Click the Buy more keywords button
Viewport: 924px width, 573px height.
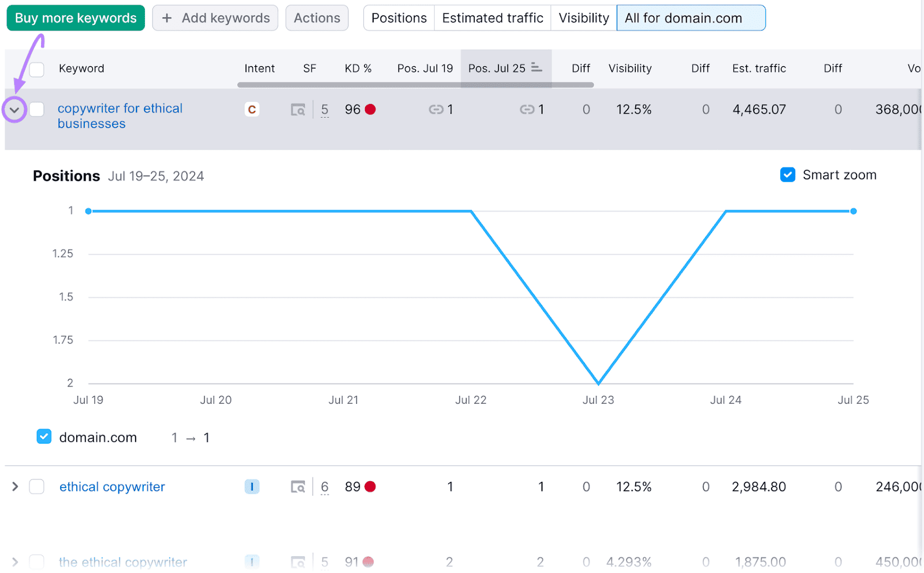coord(76,18)
